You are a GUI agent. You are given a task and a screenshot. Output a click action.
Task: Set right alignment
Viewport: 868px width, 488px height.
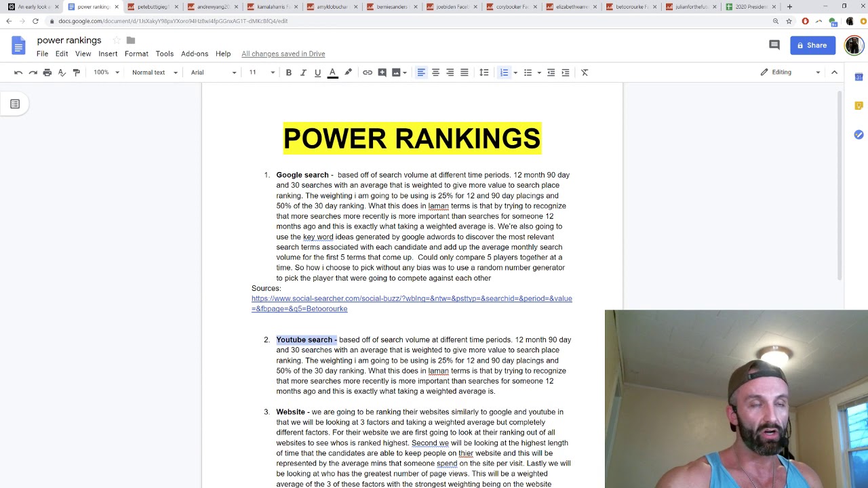450,73
